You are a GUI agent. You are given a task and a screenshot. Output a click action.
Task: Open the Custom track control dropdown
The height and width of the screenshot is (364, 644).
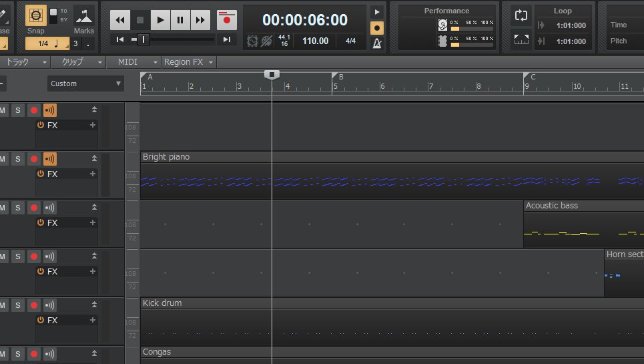85,83
